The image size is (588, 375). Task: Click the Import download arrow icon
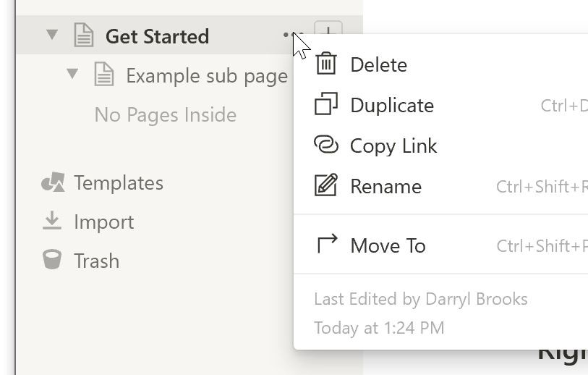pyautogui.click(x=52, y=220)
